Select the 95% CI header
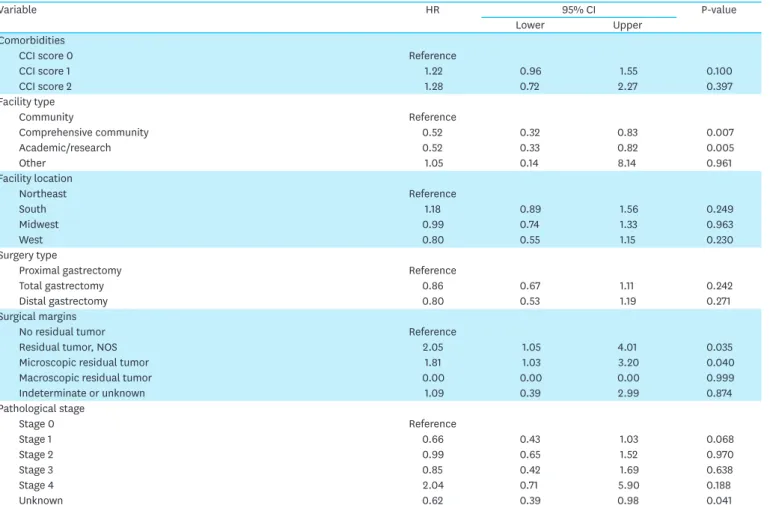 coord(578,10)
